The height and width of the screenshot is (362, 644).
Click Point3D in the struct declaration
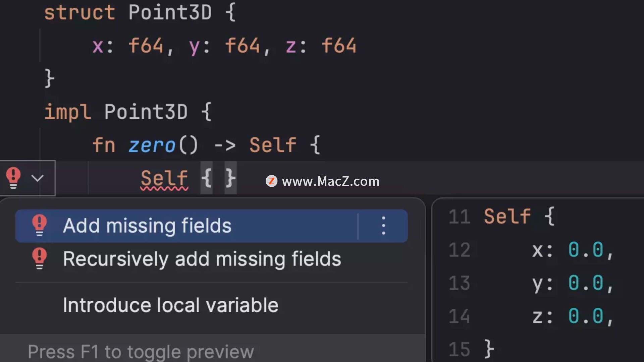(x=170, y=12)
